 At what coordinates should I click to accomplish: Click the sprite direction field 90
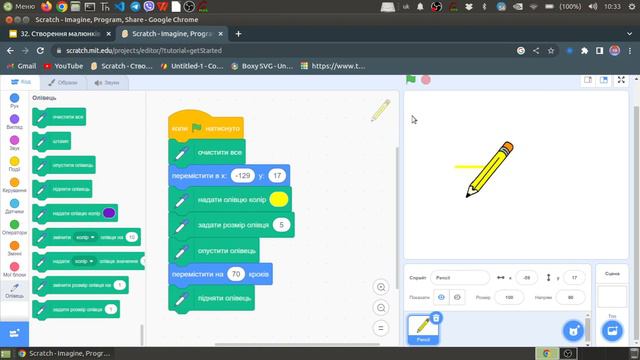(x=570, y=297)
